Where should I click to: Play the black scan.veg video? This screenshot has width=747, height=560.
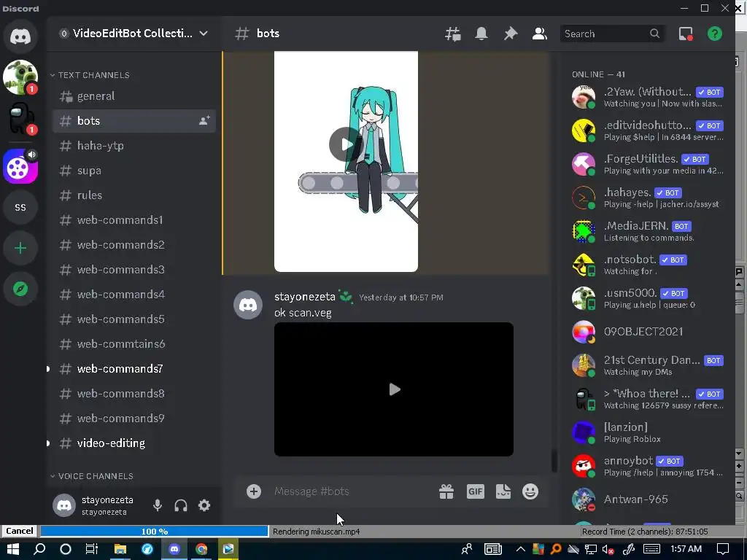point(394,389)
